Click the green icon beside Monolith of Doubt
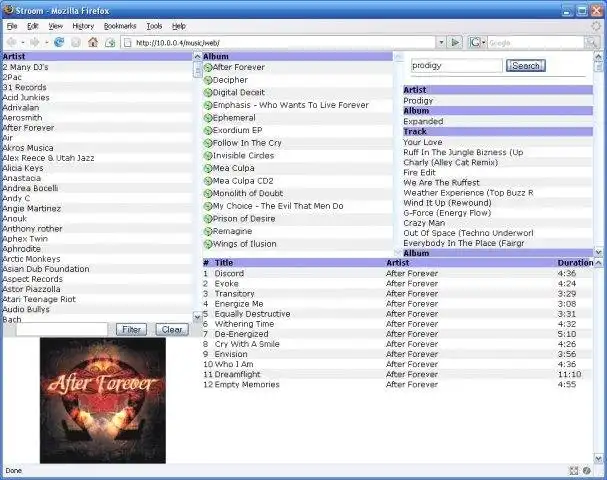This screenshot has height=480, width=607. (208, 194)
